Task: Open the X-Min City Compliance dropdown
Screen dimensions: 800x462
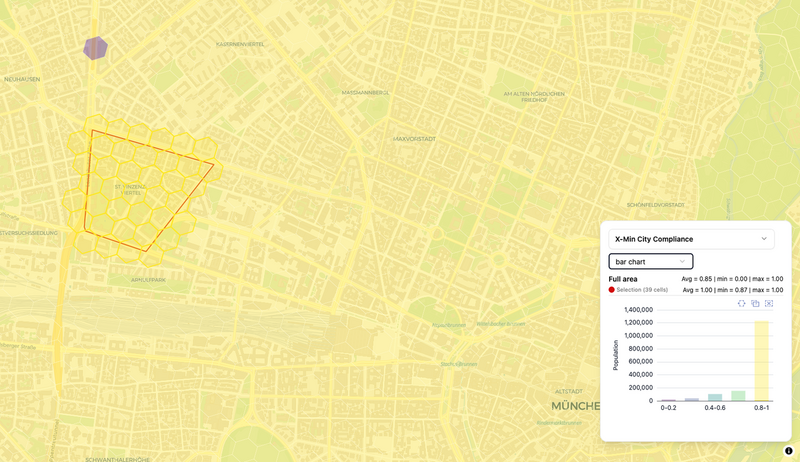Action: 691,239
